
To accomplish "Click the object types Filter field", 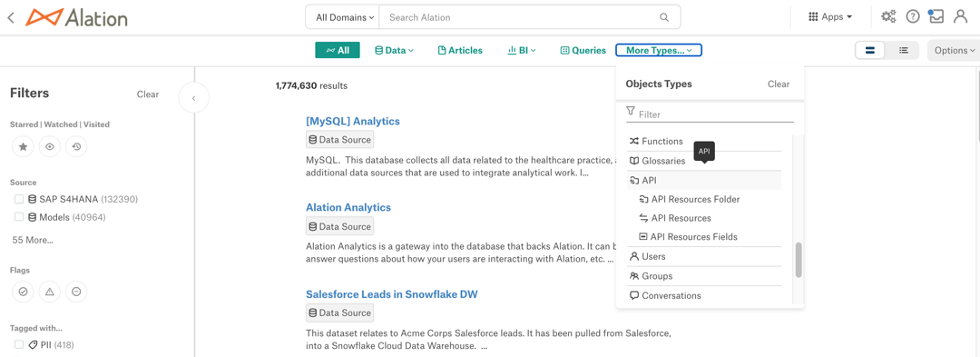I will (x=710, y=114).
